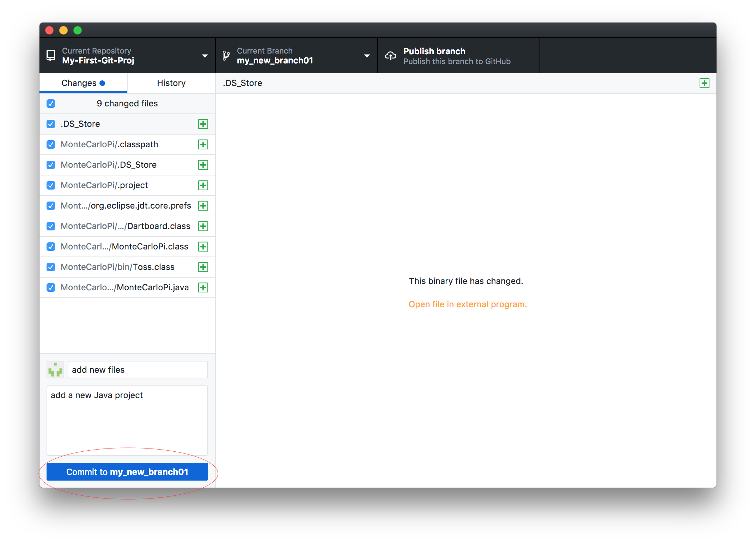The width and height of the screenshot is (756, 544).
Task: Expand the Current Repository dropdown arrow
Action: click(205, 56)
